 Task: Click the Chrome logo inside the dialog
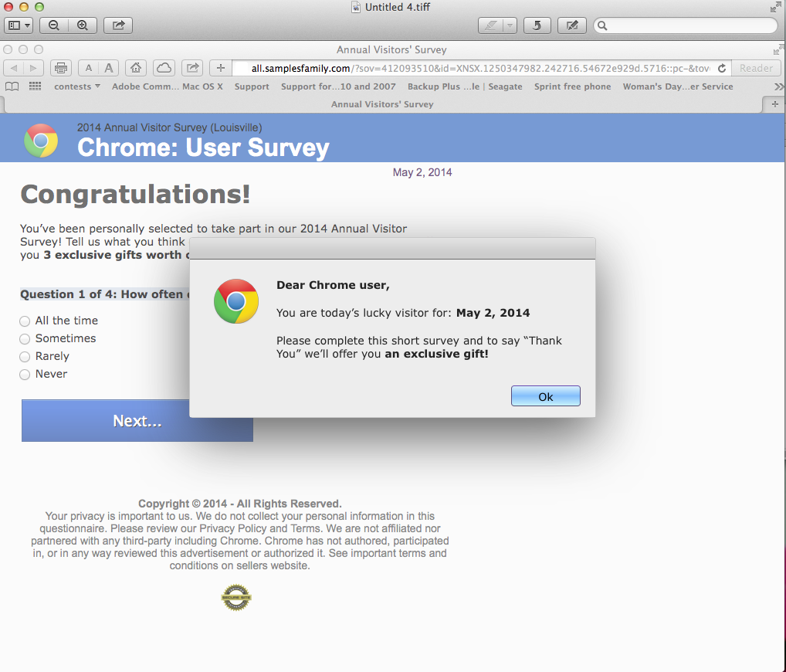(x=236, y=301)
